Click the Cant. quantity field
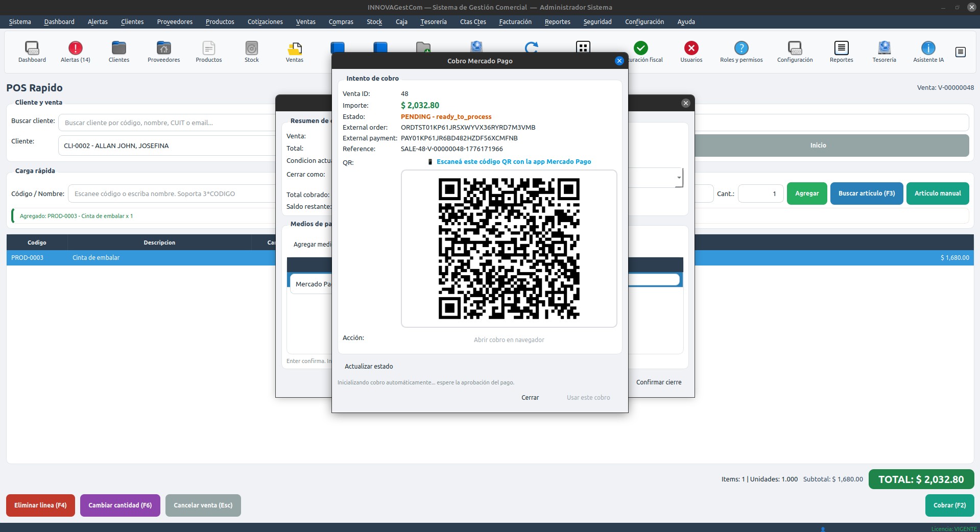This screenshot has height=532, width=980. point(760,194)
